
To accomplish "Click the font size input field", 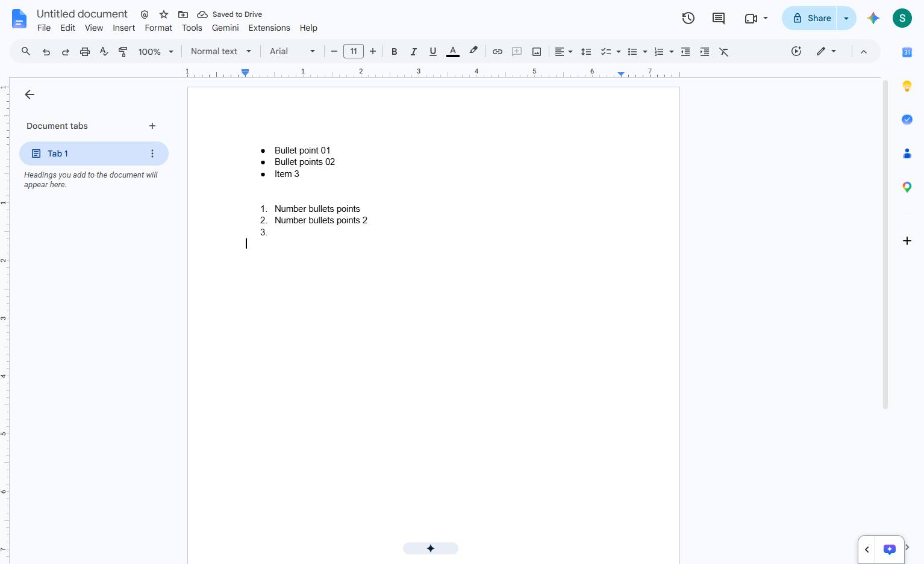I will pyautogui.click(x=354, y=52).
